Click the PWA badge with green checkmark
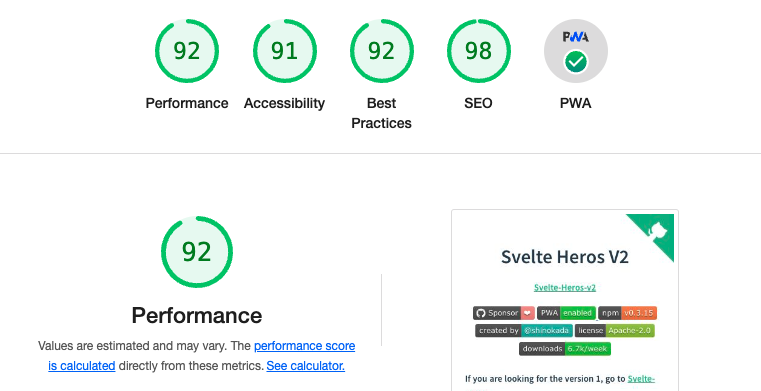Screen dimensions: 761x391 (x=576, y=51)
